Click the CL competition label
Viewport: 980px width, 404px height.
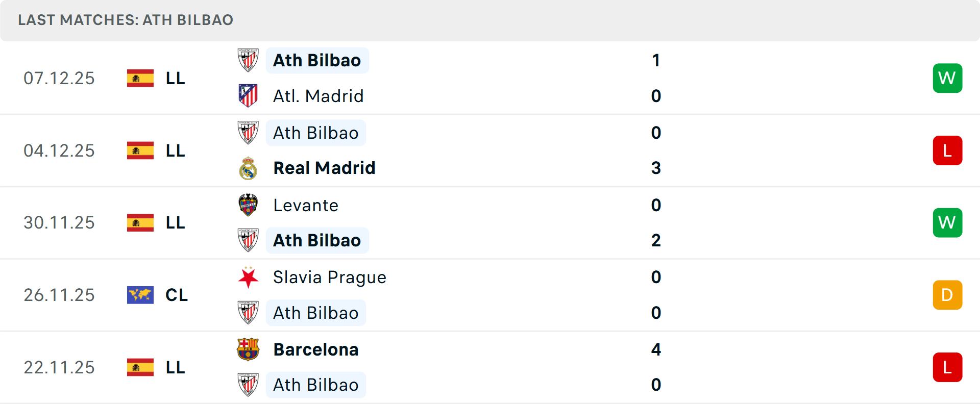tap(177, 295)
